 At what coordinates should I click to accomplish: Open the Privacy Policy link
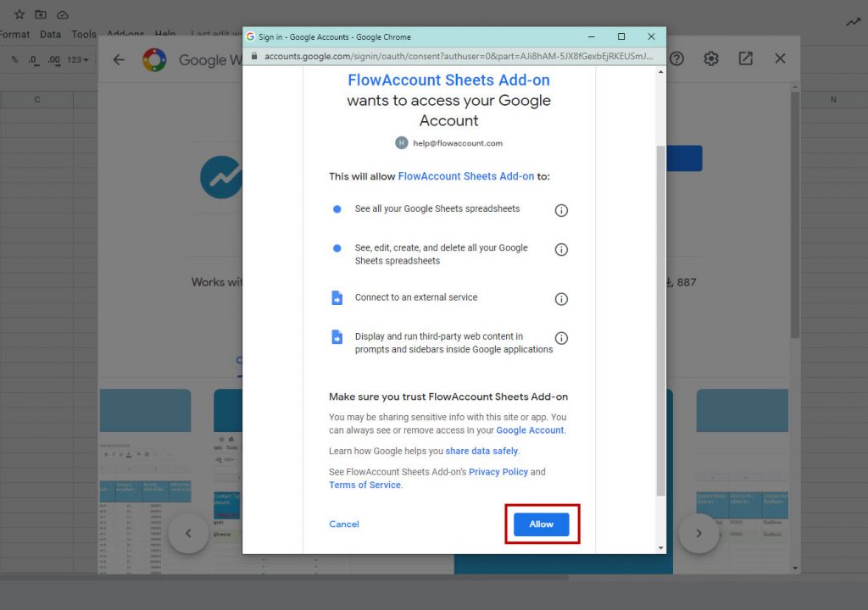pos(498,472)
